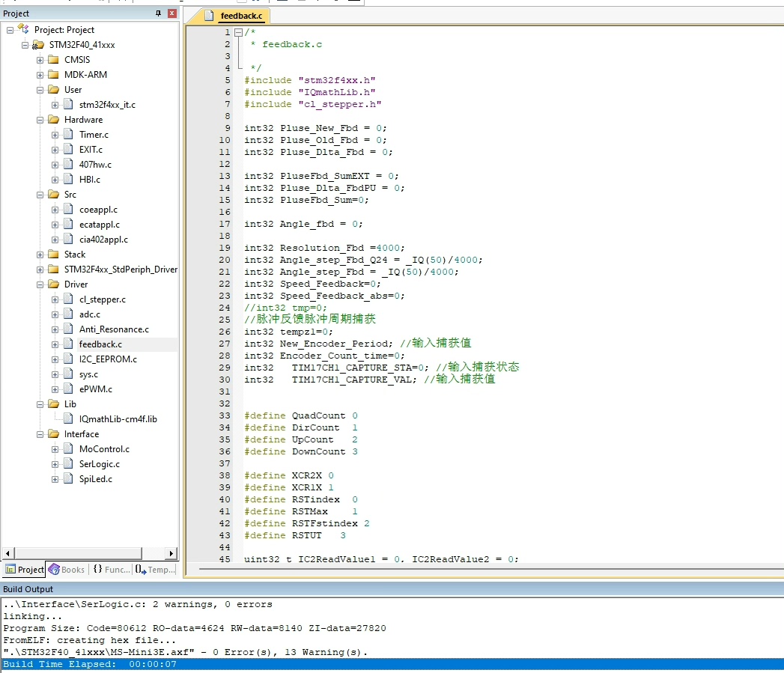Viewport: 784px width, 673px height.
Task: Place cursor on line 19 Resolution_Fbd
Action: [324, 248]
